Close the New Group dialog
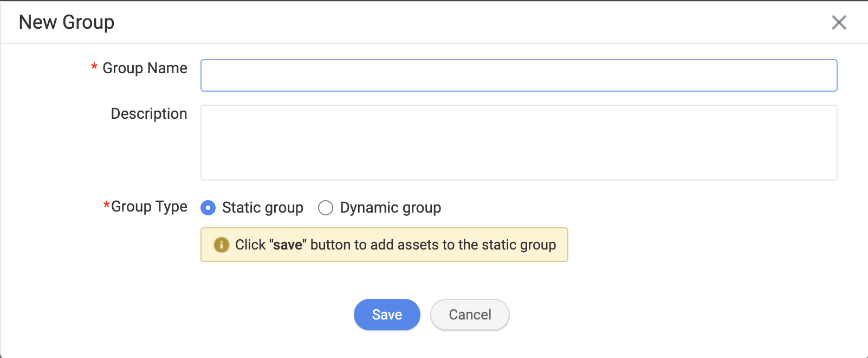 point(839,22)
